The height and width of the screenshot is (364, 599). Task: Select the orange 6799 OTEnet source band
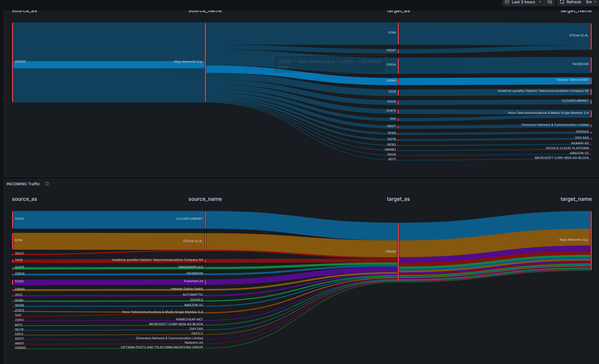click(x=109, y=241)
